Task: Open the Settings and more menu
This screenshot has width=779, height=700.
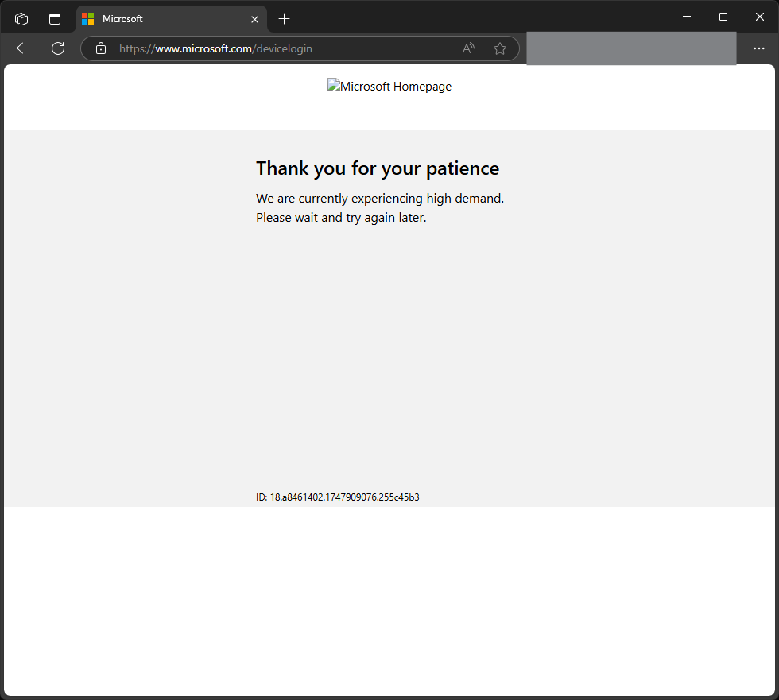Action: 758,48
